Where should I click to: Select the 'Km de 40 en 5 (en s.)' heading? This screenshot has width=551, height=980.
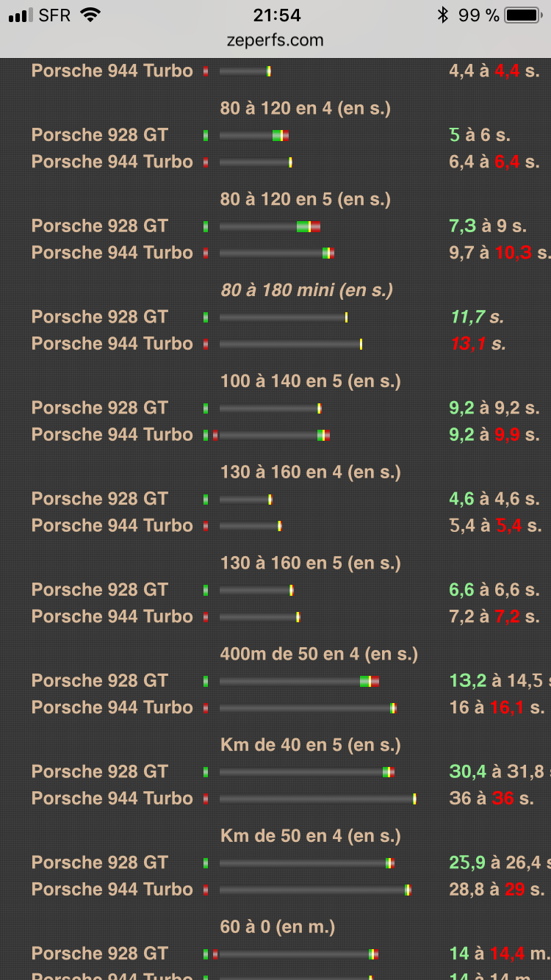tap(310, 746)
